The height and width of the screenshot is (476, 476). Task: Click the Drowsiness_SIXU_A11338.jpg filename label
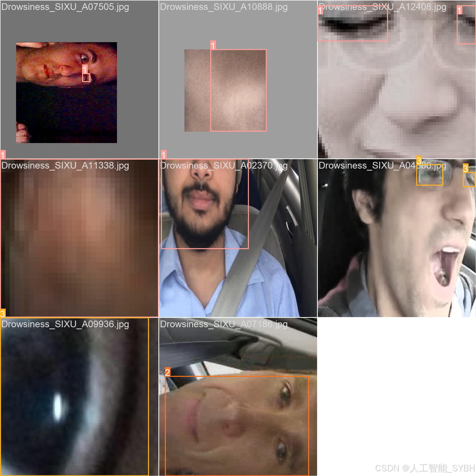65,166
